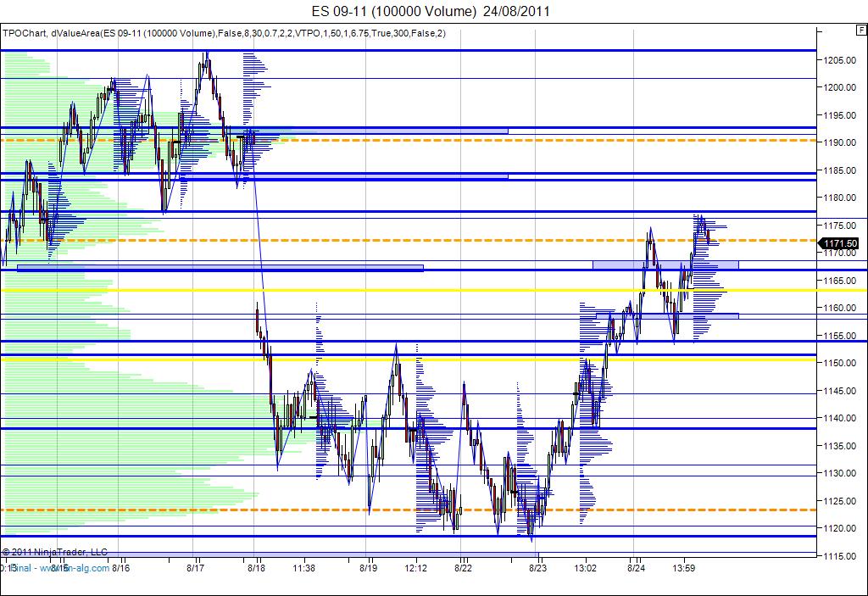
Task: Click the 8/19 date label
Action: (368, 568)
